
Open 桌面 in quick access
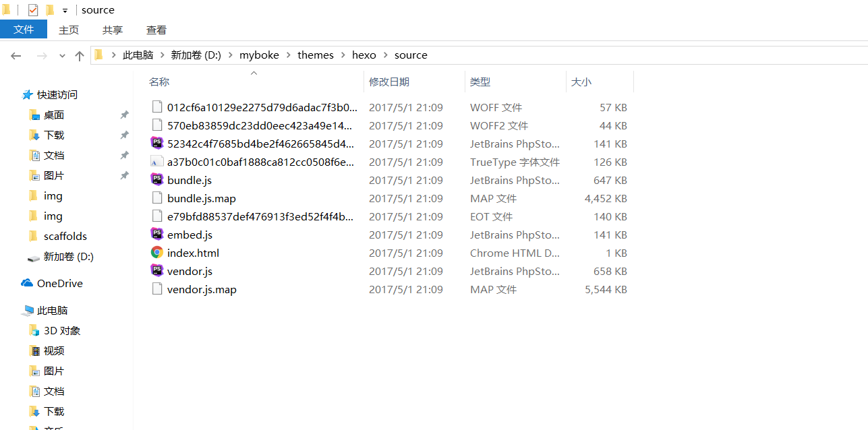click(54, 115)
